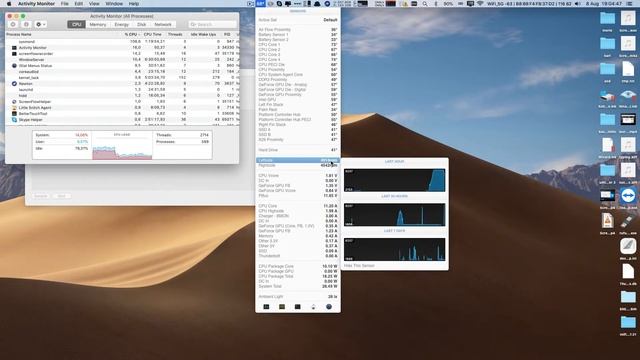Switch to the Energy tab
The image size is (640, 360).
point(122,24)
